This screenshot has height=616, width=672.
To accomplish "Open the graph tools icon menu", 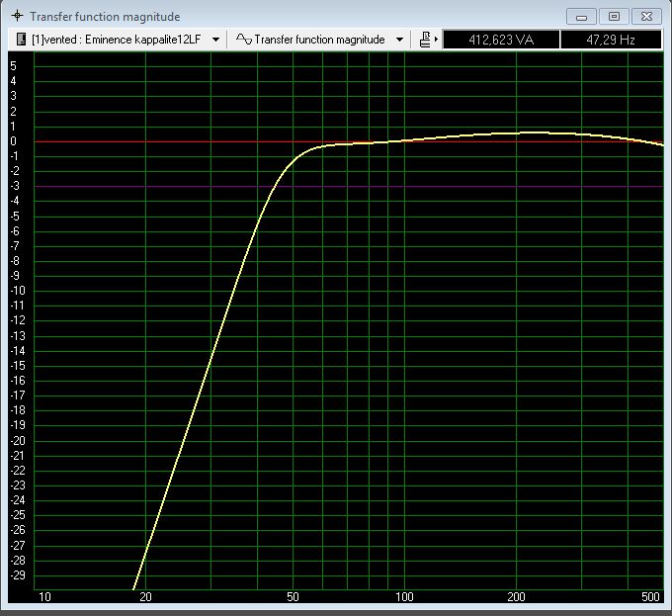I will 425,40.
